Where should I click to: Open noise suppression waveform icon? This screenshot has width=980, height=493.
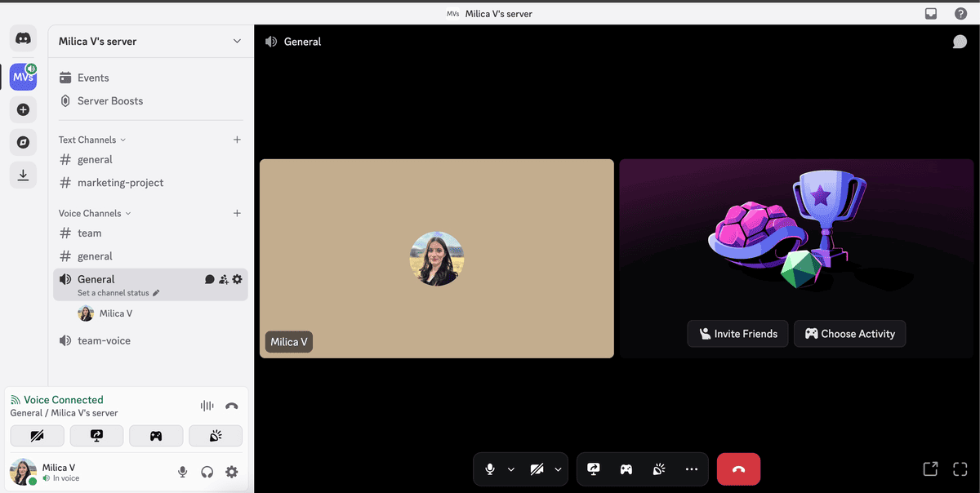coord(207,406)
